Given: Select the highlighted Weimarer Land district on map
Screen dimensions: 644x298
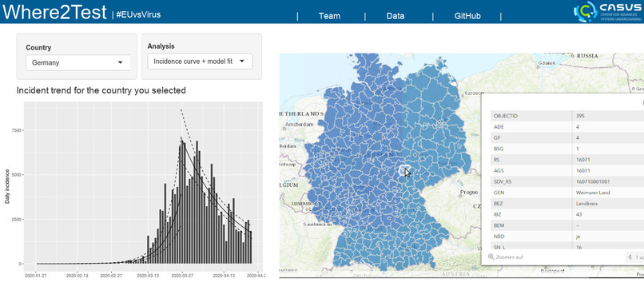Looking at the screenshot, I should (404, 170).
